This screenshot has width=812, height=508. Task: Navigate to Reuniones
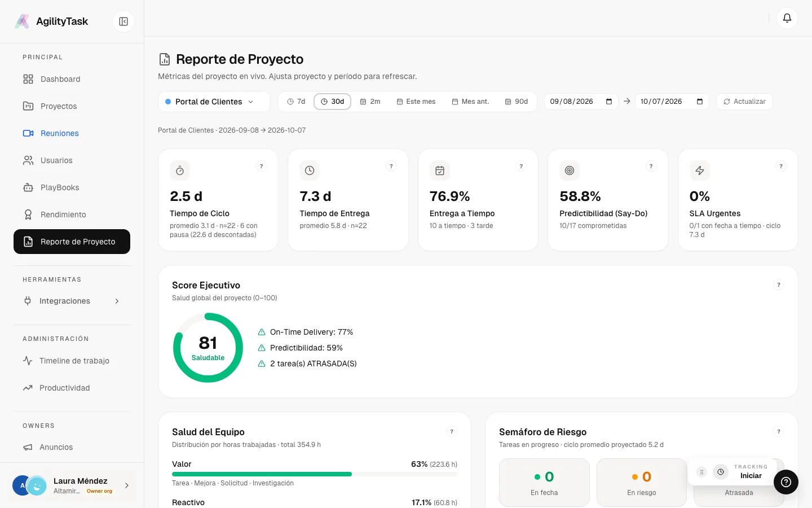coord(72,133)
